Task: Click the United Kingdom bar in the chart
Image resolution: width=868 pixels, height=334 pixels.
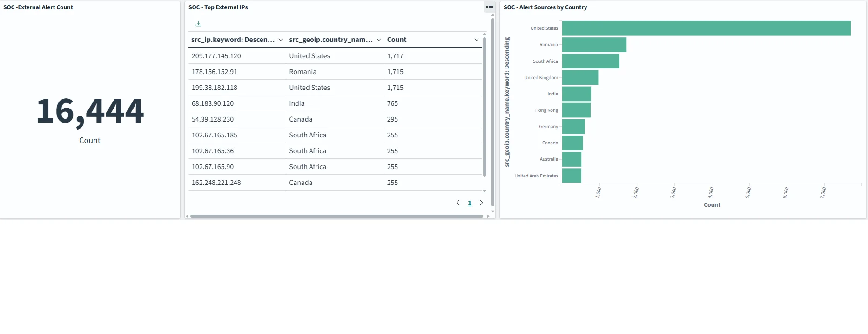Action: tap(580, 77)
